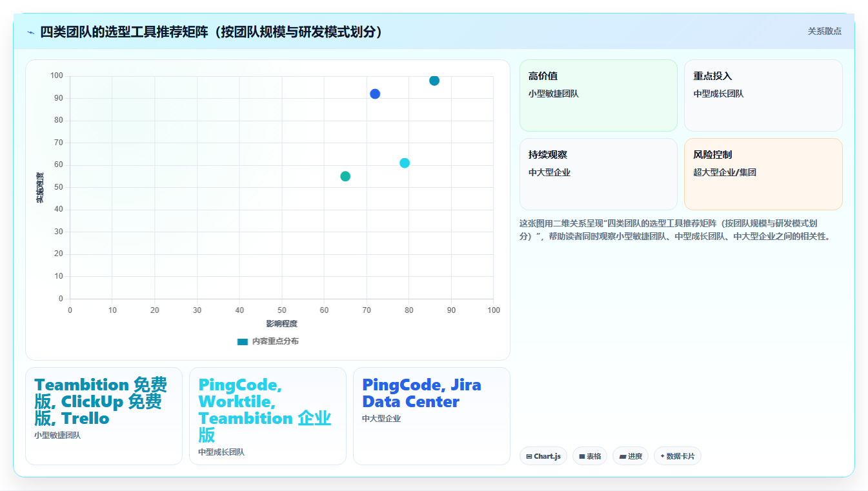Click the chart title heading text

point(212,32)
